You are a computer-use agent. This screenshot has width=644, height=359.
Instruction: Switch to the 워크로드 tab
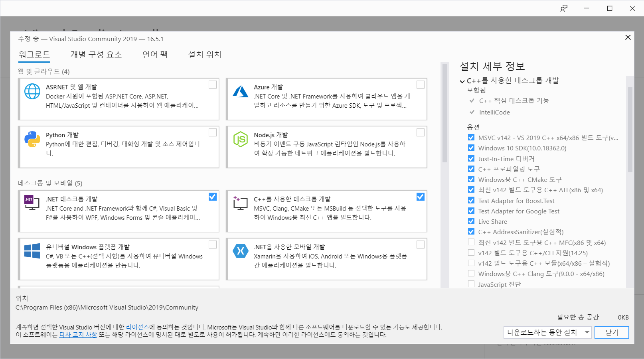(x=34, y=55)
